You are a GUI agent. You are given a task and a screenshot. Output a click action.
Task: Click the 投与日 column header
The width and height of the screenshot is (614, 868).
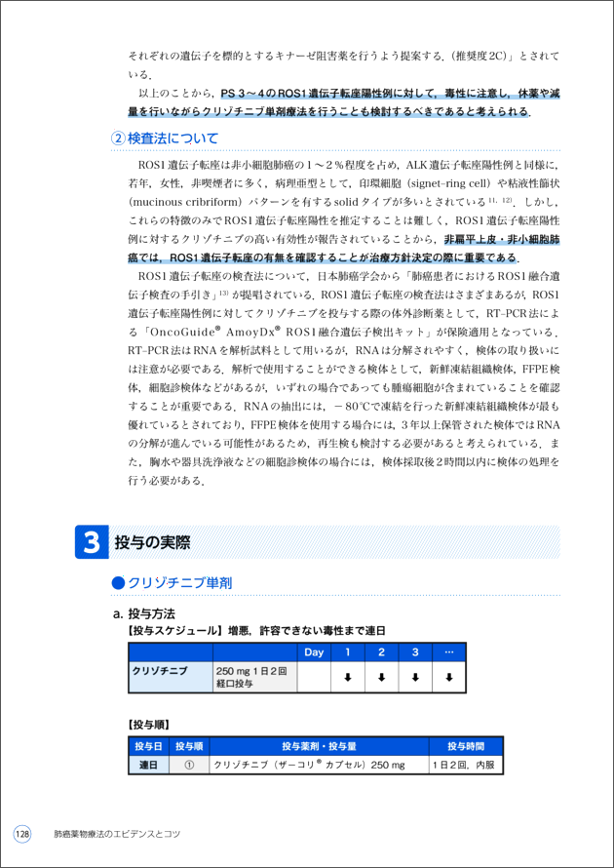click(148, 746)
